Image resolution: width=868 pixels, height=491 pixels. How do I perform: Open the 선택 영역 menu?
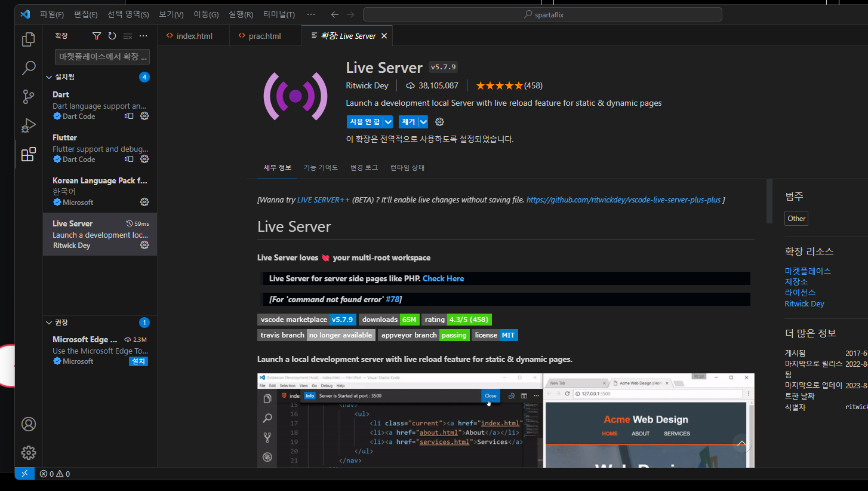[128, 14]
